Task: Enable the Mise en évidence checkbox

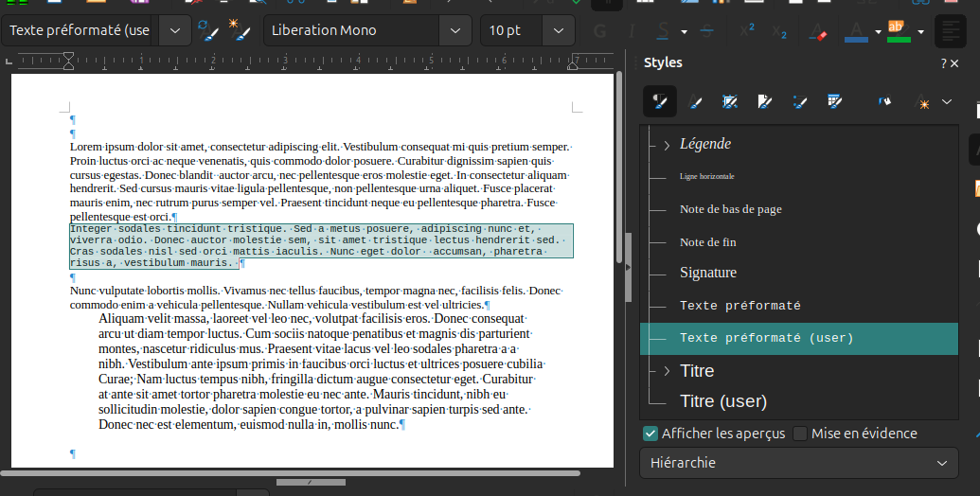Action: click(800, 434)
